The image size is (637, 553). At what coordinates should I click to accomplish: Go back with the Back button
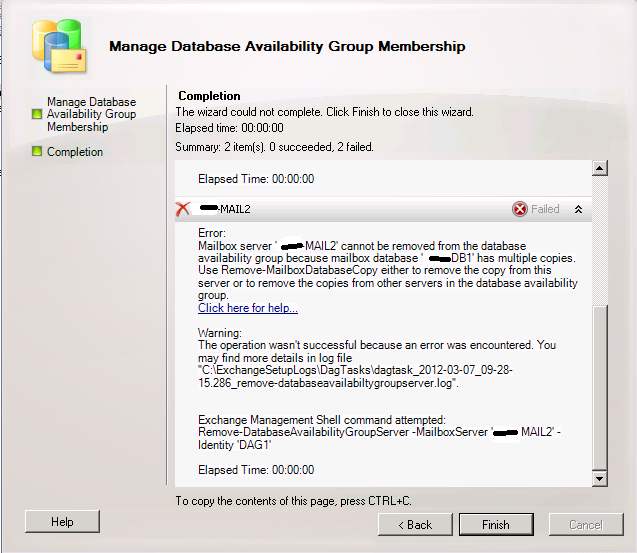point(415,525)
